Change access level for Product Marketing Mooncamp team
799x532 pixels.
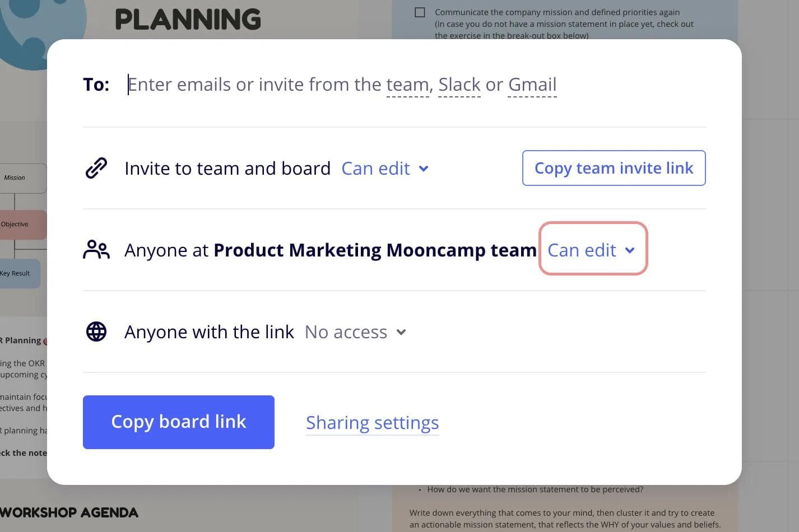click(592, 250)
